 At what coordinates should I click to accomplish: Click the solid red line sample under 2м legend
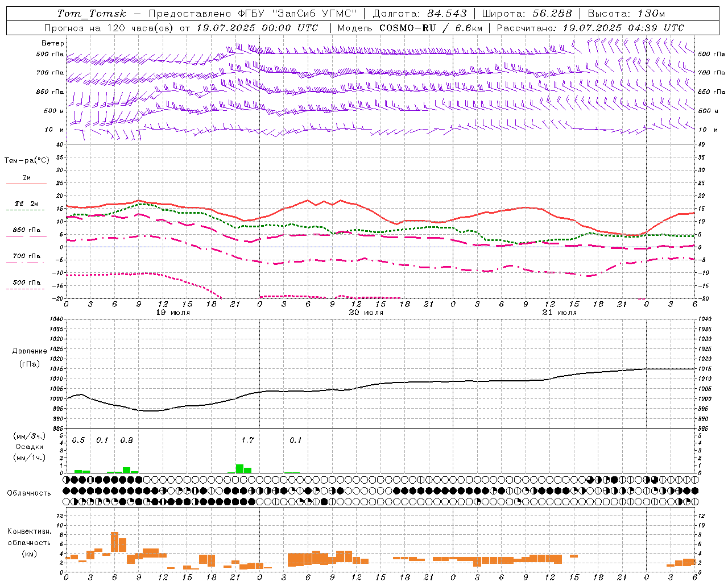coord(27,184)
